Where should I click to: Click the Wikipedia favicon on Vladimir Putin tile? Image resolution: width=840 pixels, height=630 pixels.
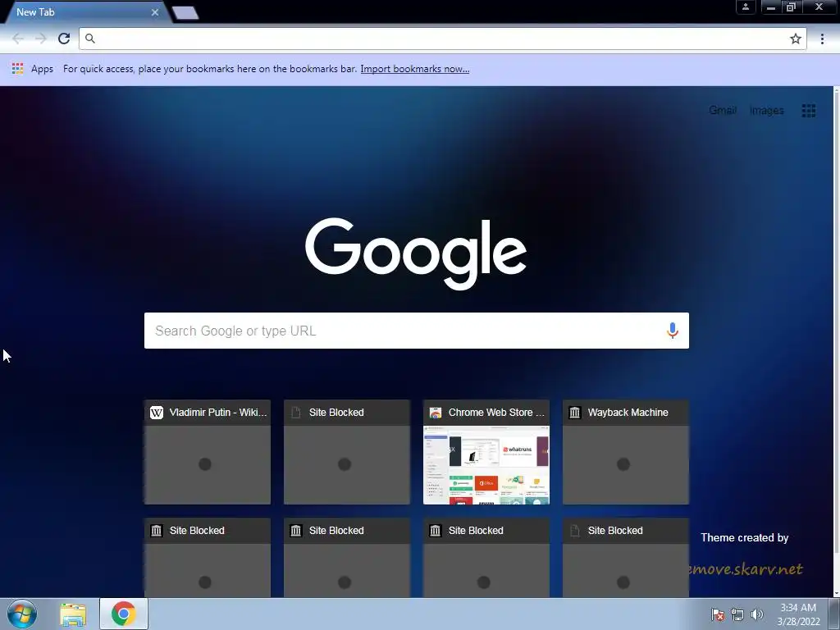coord(157,413)
